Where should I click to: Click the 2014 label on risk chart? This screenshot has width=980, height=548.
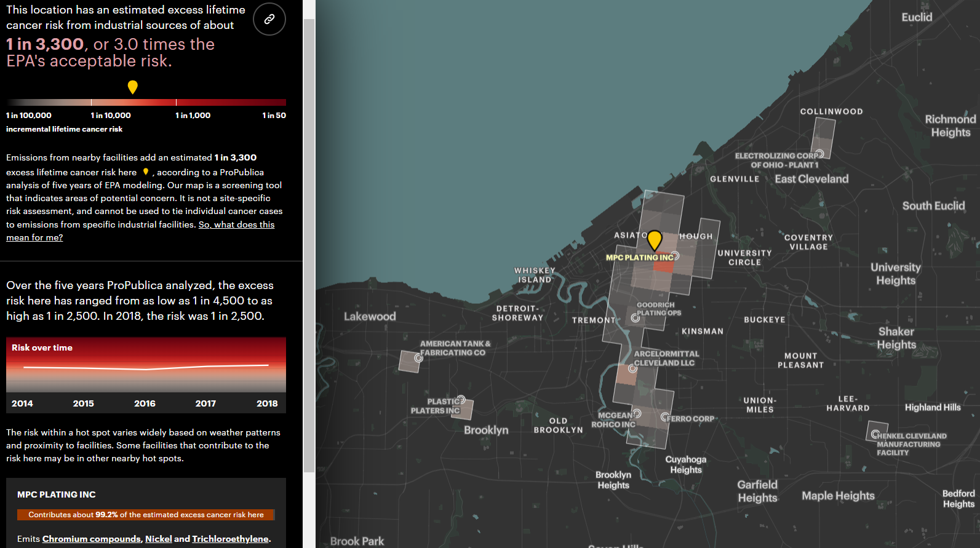[22, 403]
